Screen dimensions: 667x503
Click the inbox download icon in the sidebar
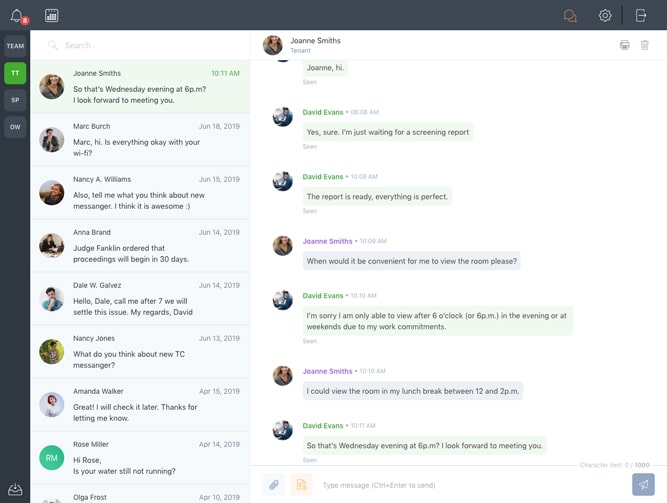(x=15, y=489)
